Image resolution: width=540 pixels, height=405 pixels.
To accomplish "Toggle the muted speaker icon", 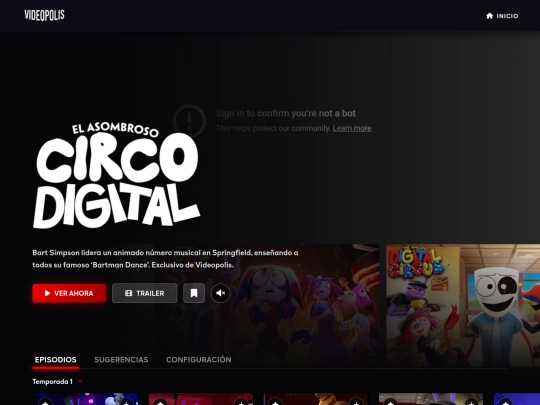I will pos(220,293).
